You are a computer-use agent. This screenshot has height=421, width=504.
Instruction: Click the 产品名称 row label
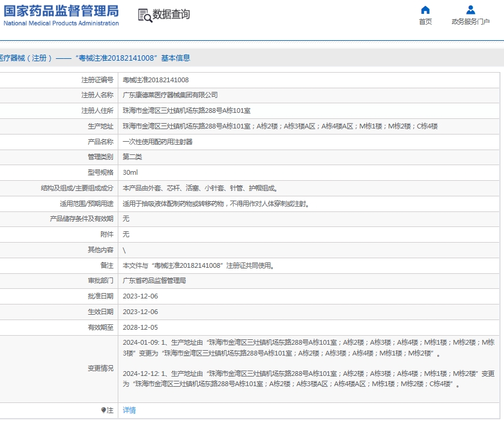(x=100, y=142)
